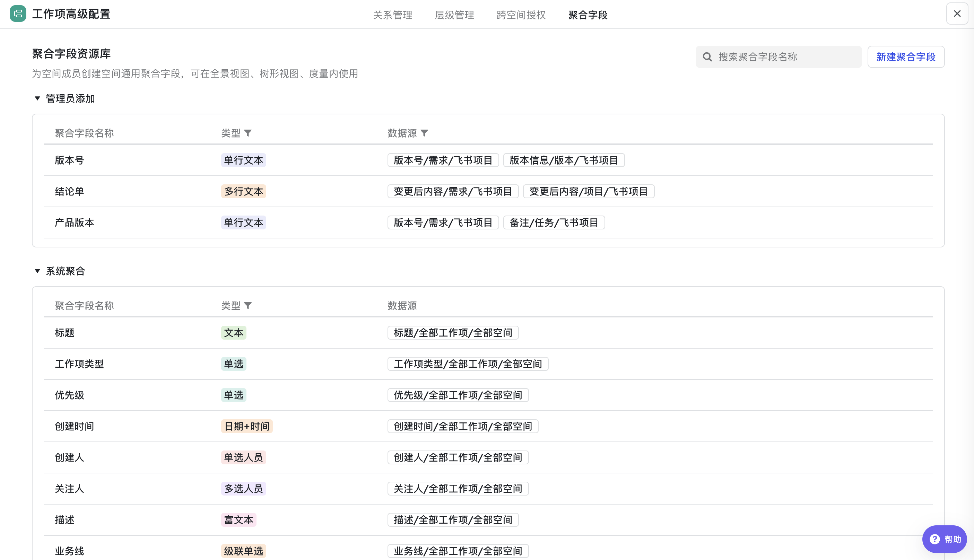
Task: Click the 工作项类型 system field name
Action: point(80,364)
